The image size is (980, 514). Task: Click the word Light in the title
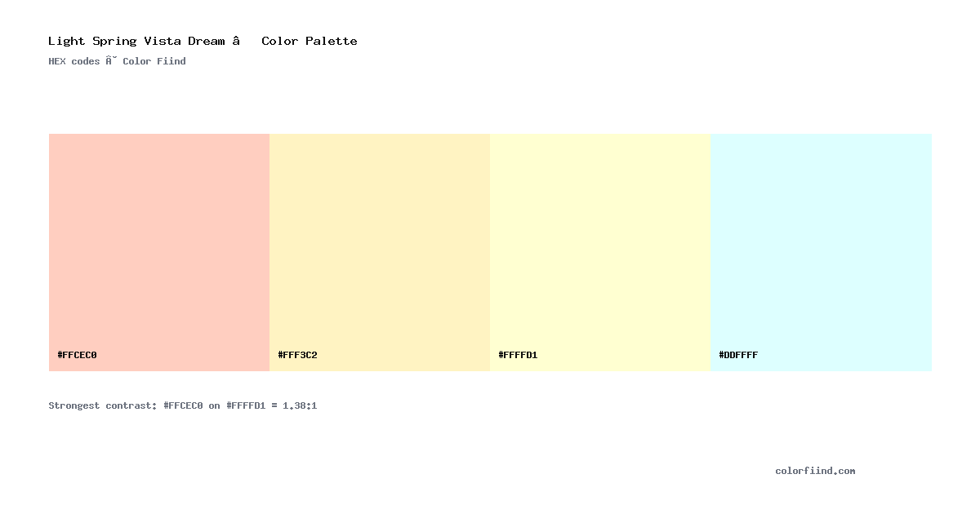66,41
